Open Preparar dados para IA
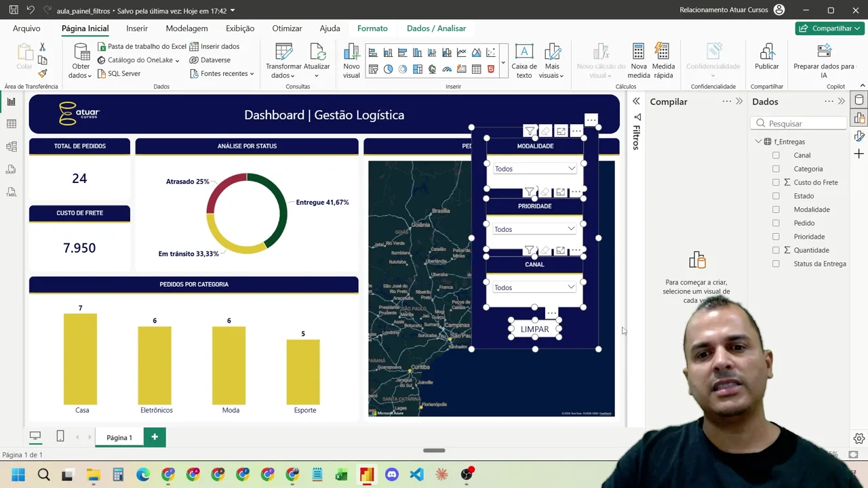Screen dimensions: 868x488 point(824,61)
